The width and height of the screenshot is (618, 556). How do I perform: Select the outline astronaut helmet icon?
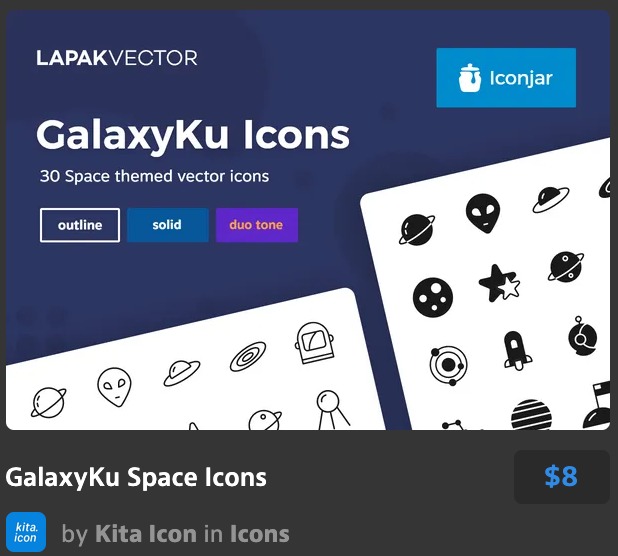point(315,343)
